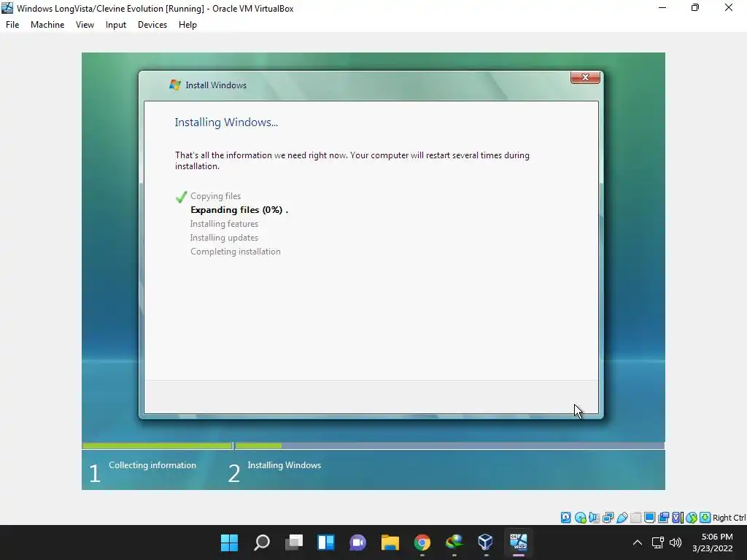Click the 'Installing updates' step text

(x=224, y=238)
